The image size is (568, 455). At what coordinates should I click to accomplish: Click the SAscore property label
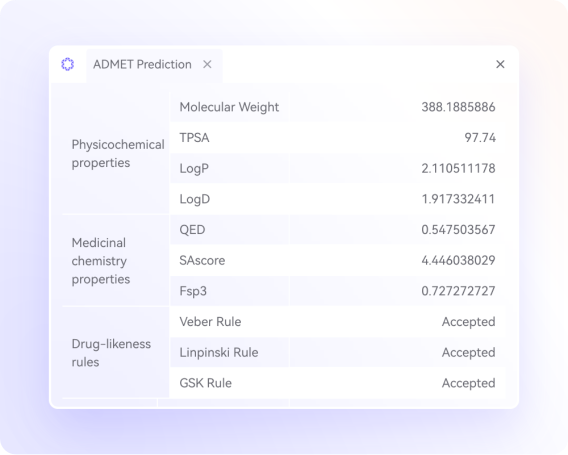[202, 260]
